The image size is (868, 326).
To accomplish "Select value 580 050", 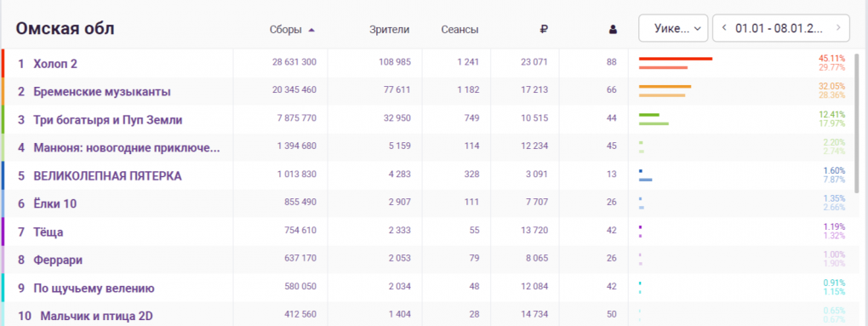I will 300,286.
